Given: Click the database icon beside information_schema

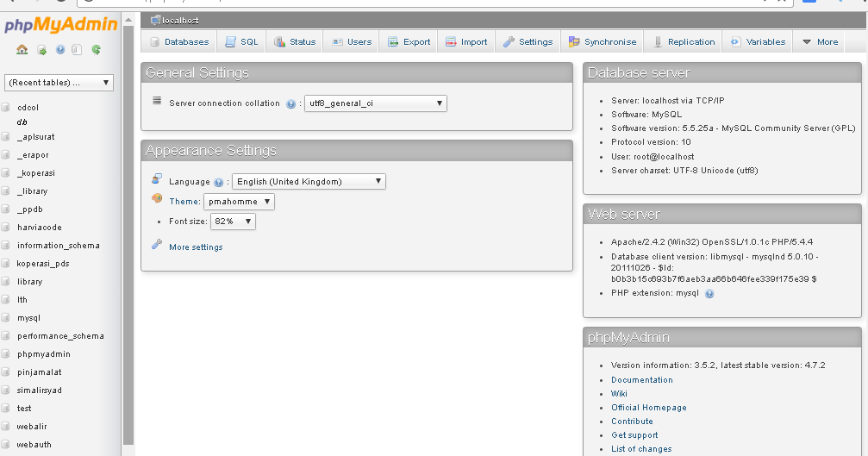Looking at the screenshot, I should pyautogui.click(x=5, y=245).
